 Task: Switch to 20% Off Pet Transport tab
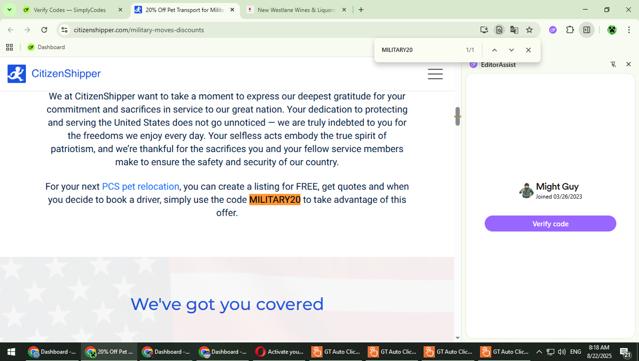[183, 10]
